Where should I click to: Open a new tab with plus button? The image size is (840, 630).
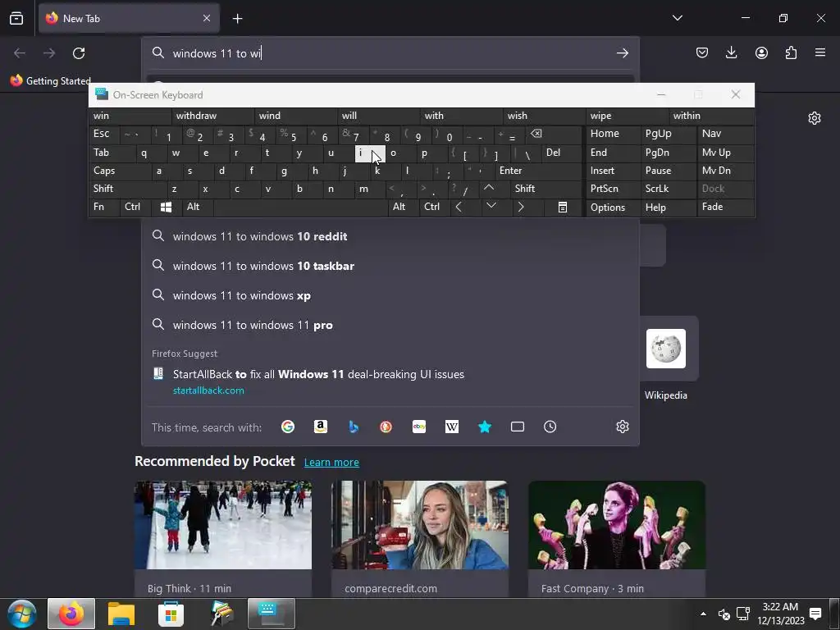coord(237,19)
